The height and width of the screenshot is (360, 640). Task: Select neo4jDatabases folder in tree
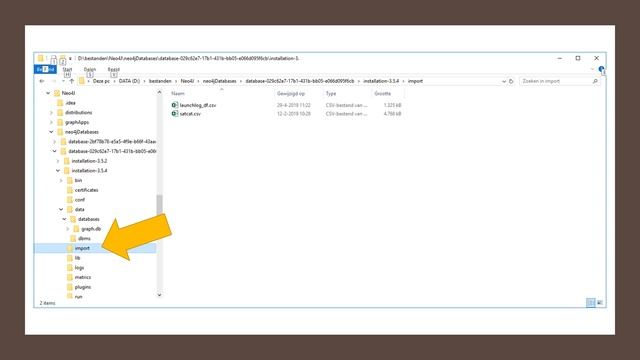pos(82,132)
